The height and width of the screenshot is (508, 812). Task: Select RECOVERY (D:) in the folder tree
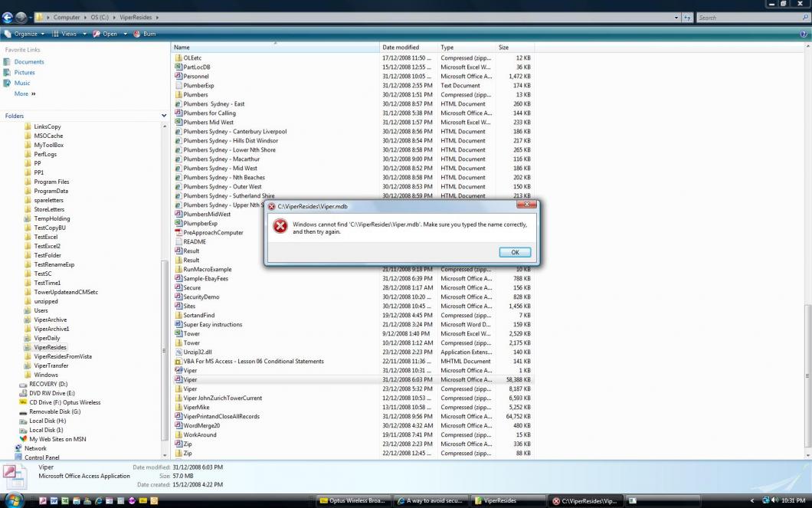click(48, 384)
